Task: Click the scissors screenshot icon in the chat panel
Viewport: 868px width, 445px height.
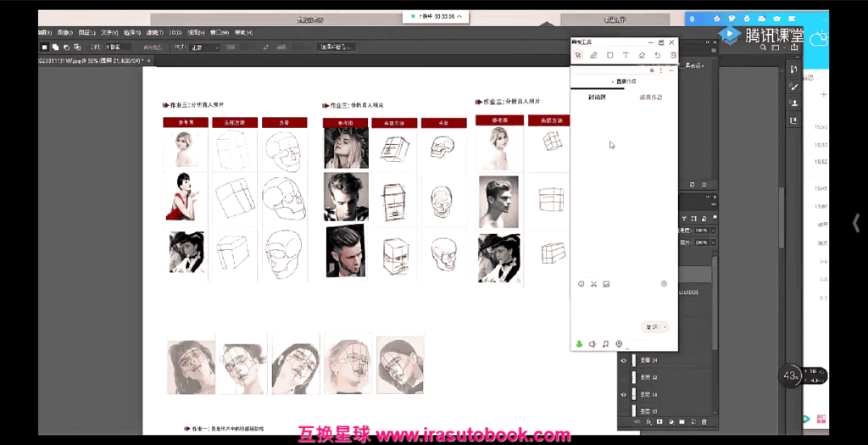Action: [593, 284]
